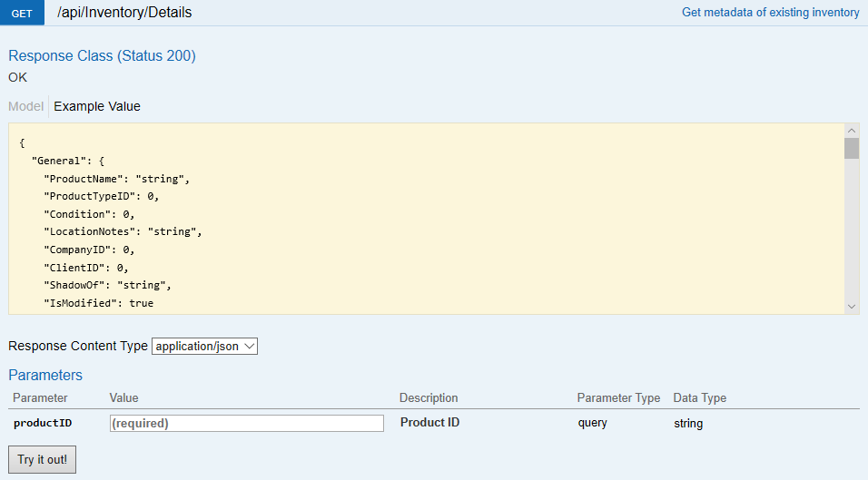Click the "General": { line
The width and height of the screenshot is (868, 480).
click(x=68, y=161)
